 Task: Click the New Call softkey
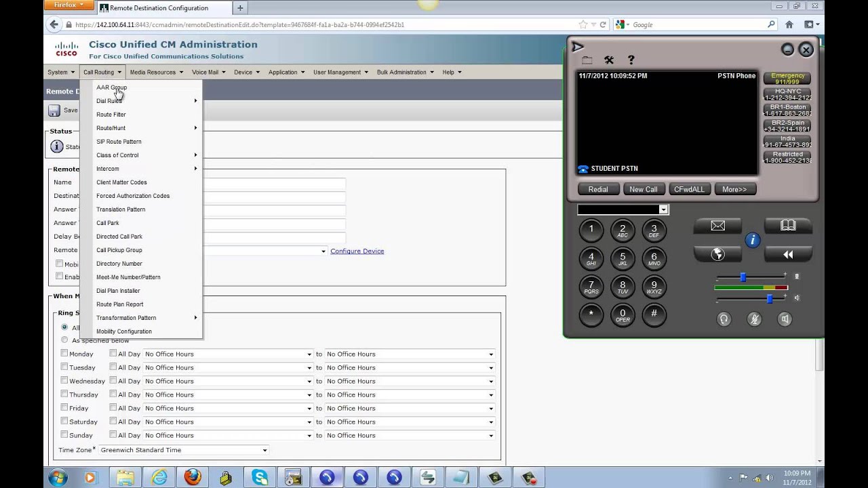644,189
